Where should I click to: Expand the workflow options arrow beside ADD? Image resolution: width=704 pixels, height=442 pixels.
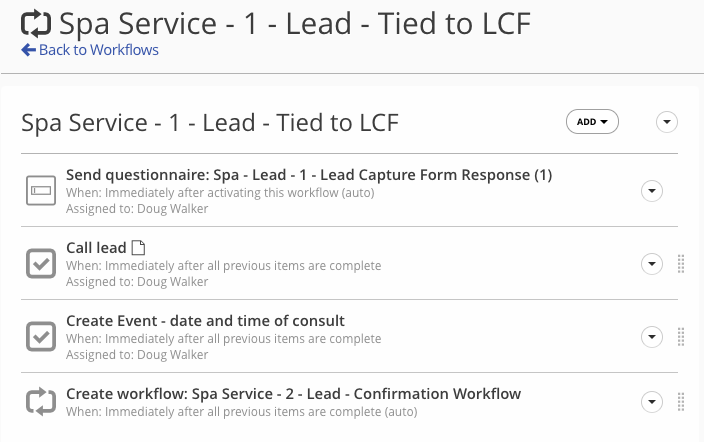(667, 122)
